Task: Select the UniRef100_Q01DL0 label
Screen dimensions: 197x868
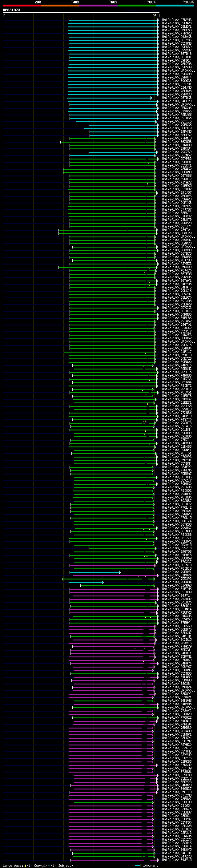Action: [x=177, y=389]
